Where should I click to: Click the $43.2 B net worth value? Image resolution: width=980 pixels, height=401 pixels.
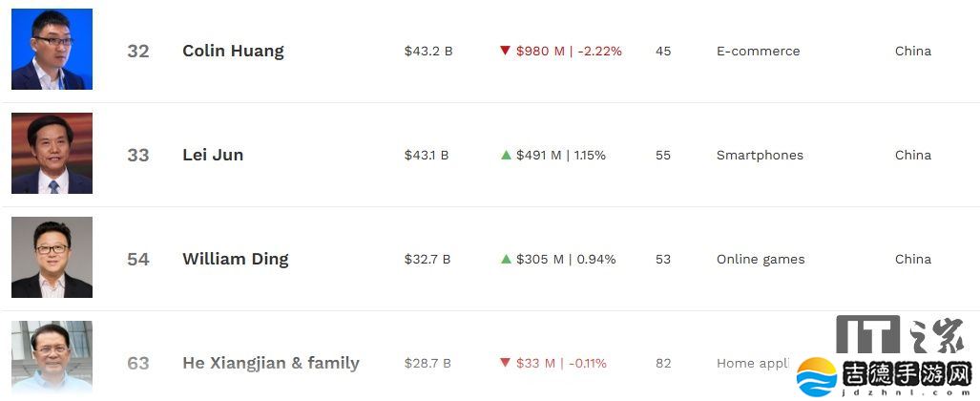click(x=428, y=52)
